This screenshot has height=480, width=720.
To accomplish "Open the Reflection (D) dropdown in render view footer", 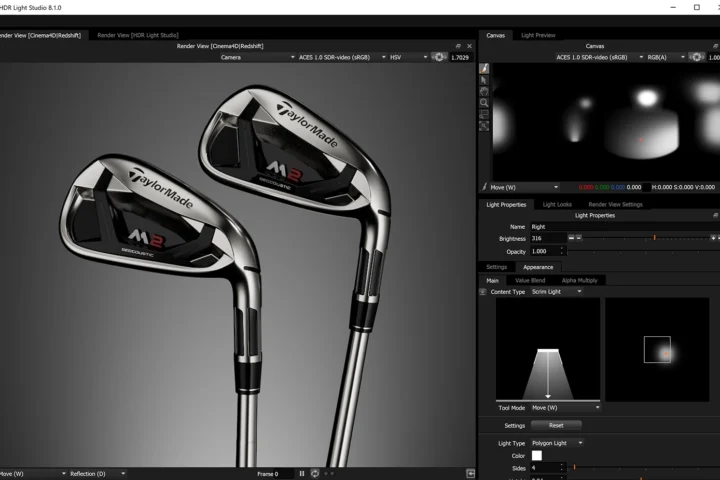I will click(97, 474).
